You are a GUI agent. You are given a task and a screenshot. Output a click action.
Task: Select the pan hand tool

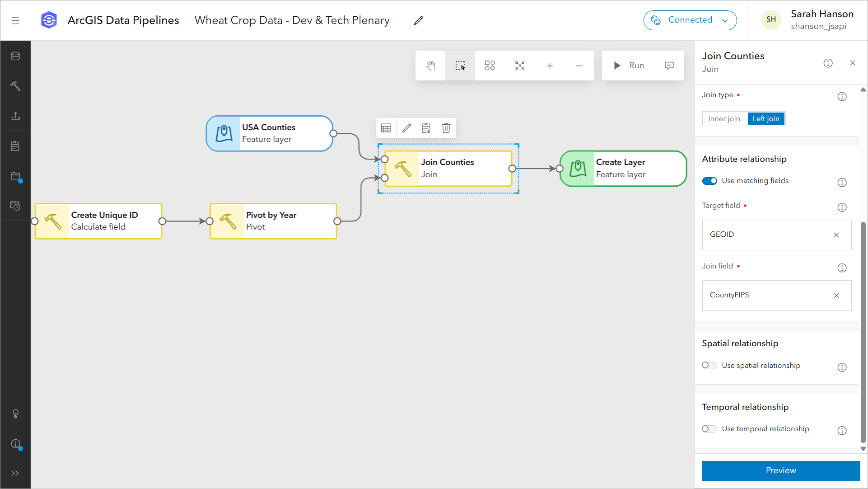click(x=430, y=66)
